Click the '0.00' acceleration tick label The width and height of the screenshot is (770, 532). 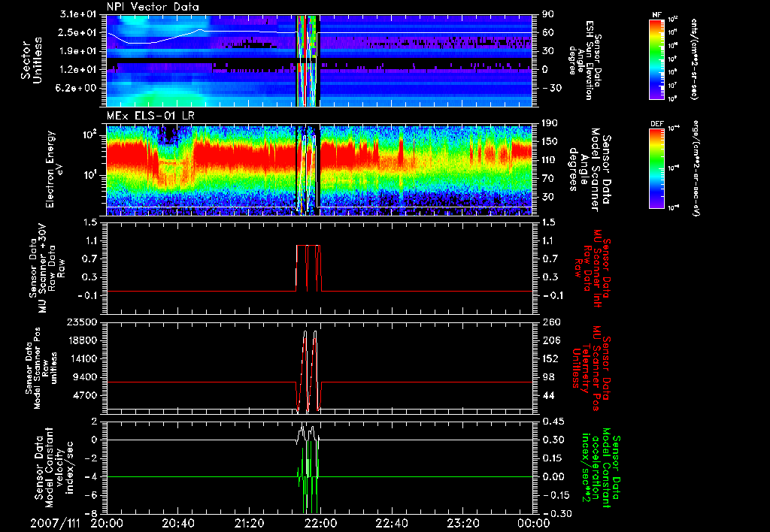pyautogui.click(x=553, y=476)
